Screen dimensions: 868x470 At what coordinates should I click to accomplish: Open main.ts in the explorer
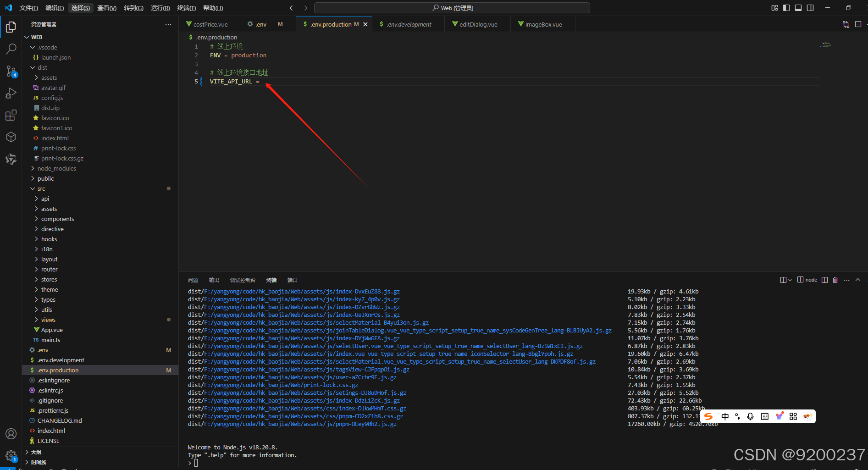point(100,340)
